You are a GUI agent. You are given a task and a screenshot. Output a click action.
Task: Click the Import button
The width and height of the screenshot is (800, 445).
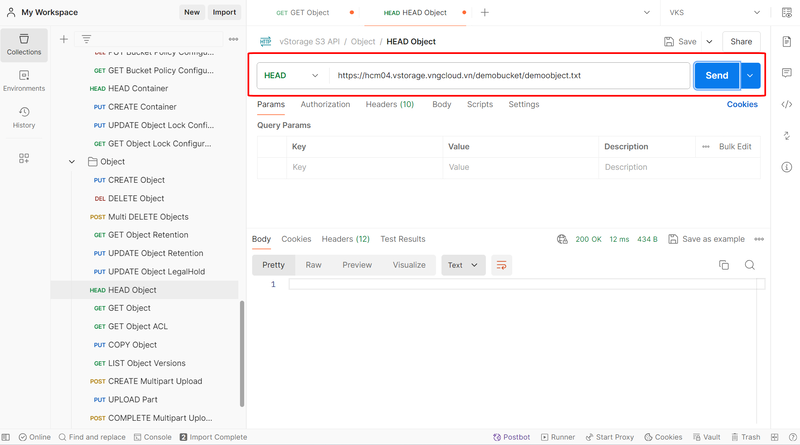pyautogui.click(x=224, y=12)
